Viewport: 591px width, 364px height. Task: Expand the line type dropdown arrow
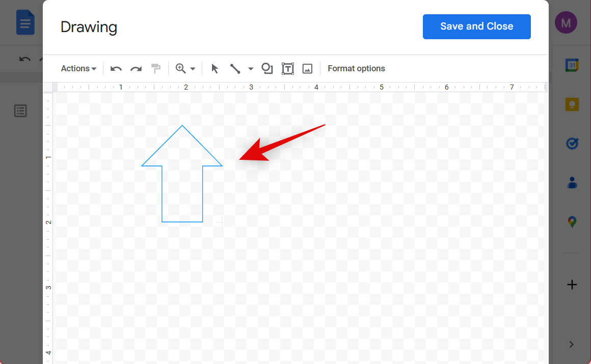(251, 69)
